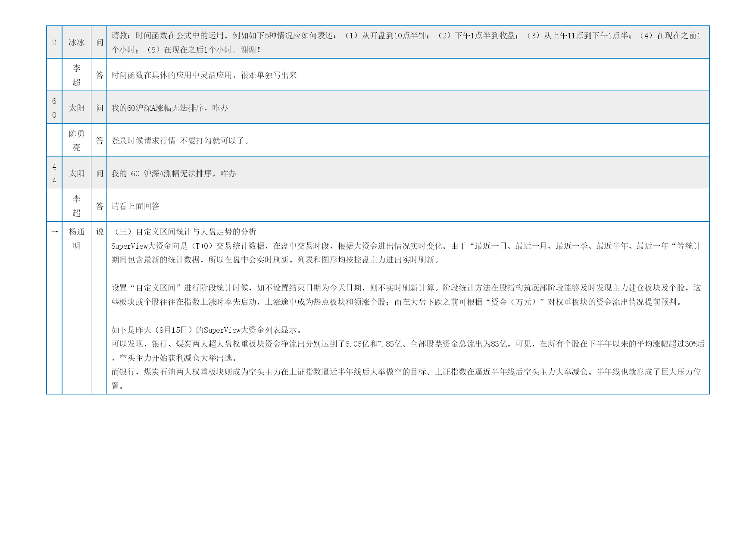
Task: Click the line starting SuperView大资金向是（T+0）
Action: click(x=406, y=246)
